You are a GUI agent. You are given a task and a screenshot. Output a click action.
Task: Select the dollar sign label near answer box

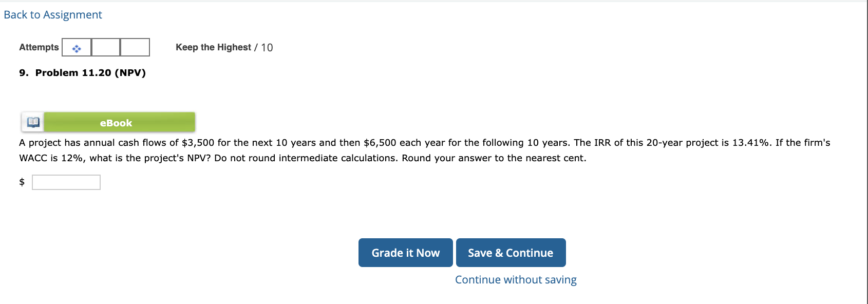(x=22, y=181)
